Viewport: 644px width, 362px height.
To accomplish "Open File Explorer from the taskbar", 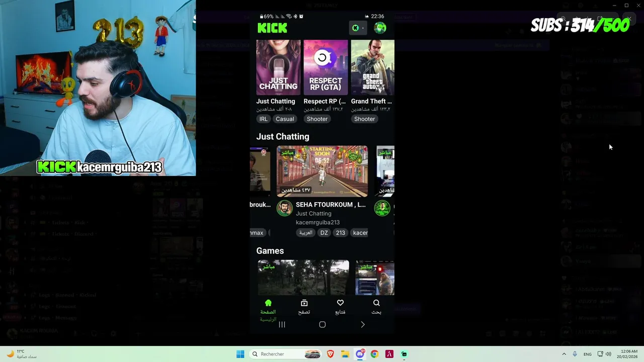I will coord(345,354).
